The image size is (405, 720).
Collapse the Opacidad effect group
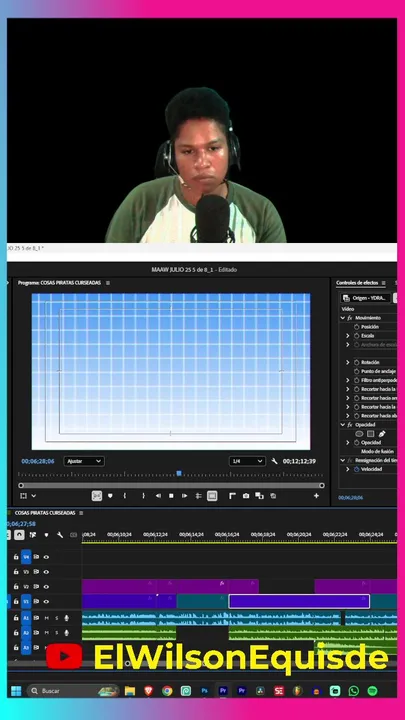343,425
